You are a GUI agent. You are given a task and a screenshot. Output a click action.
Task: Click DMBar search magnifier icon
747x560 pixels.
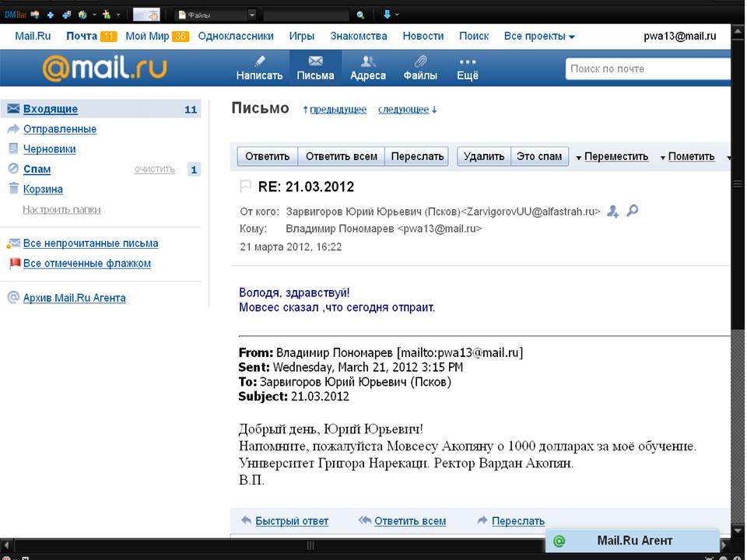360,15
